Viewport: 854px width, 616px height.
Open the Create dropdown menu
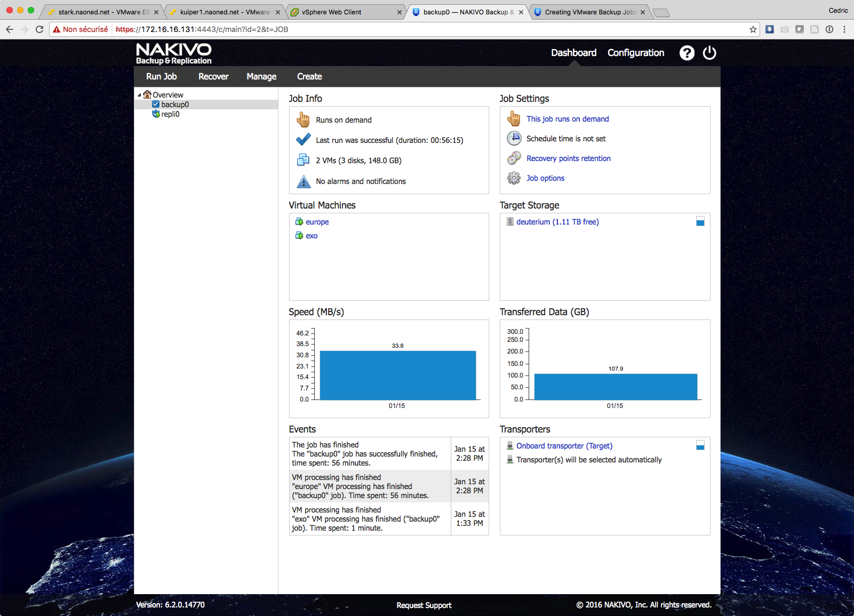[x=309, y=77]
